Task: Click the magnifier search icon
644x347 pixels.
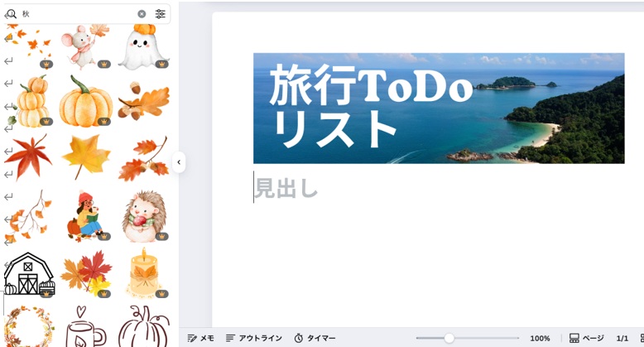Action: point(11,14)
